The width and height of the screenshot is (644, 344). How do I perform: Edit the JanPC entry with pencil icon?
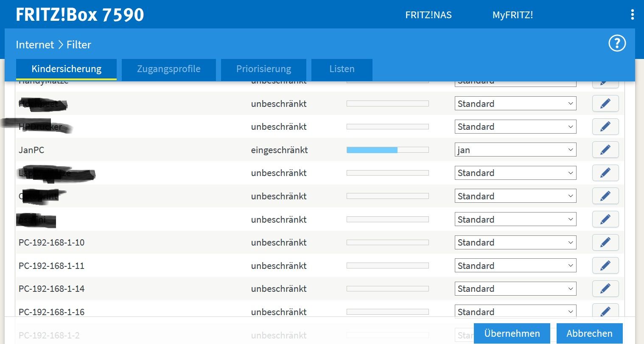pos(605,150)
